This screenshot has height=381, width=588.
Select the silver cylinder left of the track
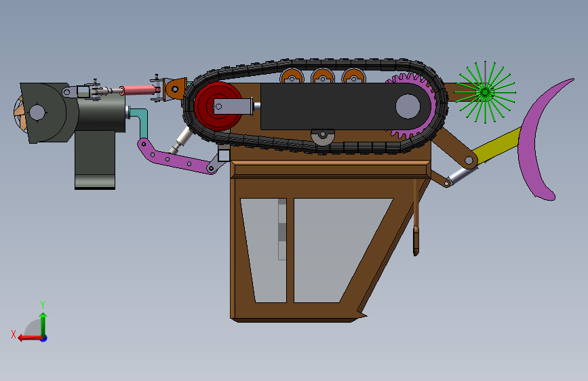[182, 140]
